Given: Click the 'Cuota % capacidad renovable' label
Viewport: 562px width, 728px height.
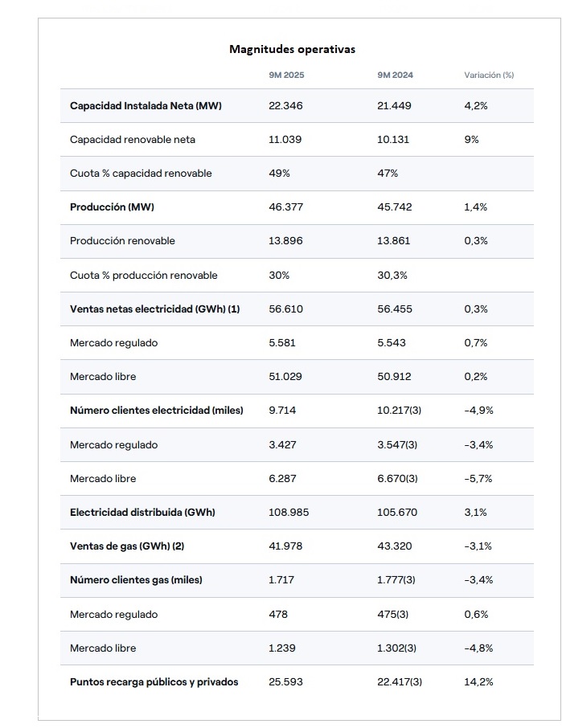Looking at the screenshot, I should point(141,174).
